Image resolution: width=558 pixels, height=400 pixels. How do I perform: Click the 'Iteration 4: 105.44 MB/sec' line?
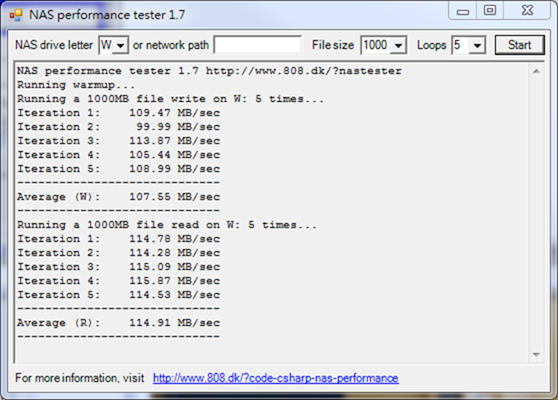tap(119, 155)
